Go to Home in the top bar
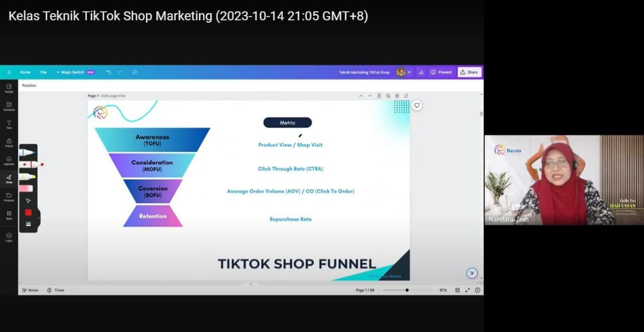The height and width of the screenshot is (332, 644). tap(25, 72)
